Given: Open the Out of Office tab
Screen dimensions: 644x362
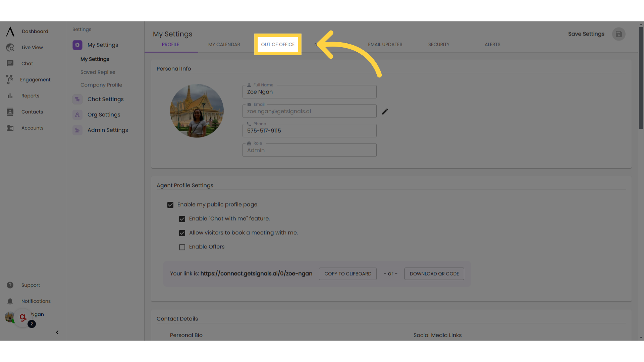Looking at the screenshot, I should 278,44.
